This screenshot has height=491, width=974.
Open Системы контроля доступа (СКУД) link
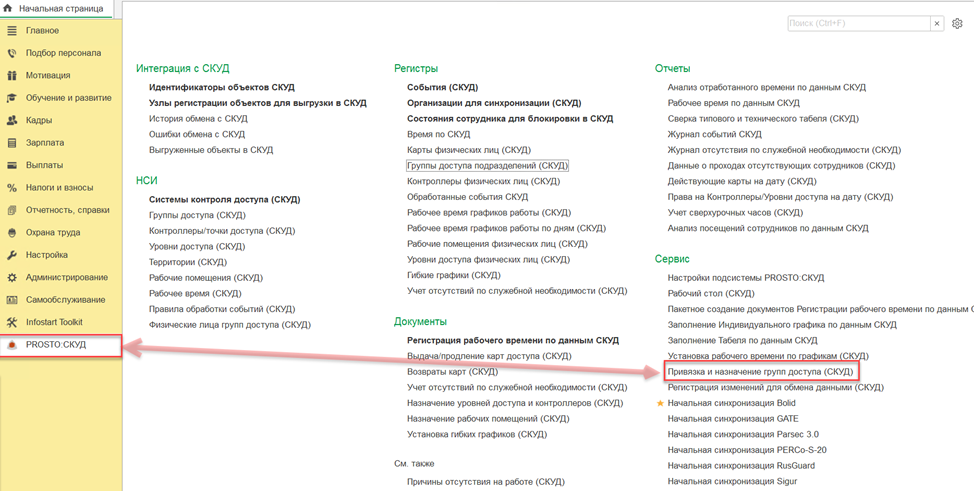pos(224,199)
